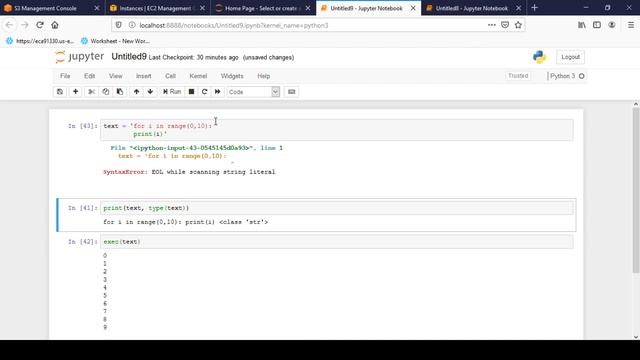
Task: Open the Cell menu
Action: tap(170, 76)
